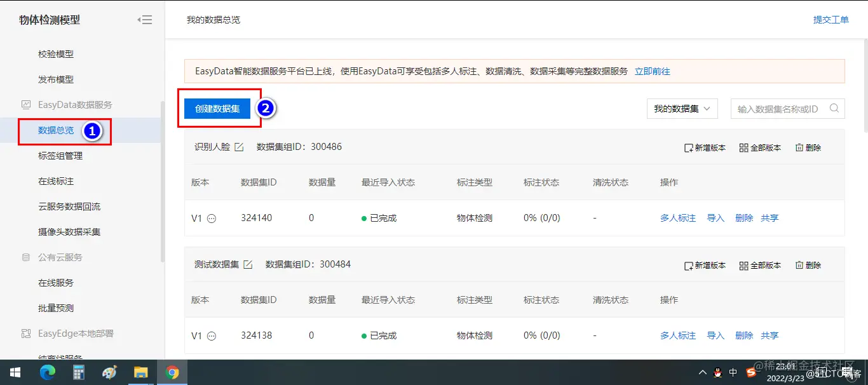Open the Calculator from the taskbar
The width and height of the screenshot is (868, 385).
click(79, 372)
